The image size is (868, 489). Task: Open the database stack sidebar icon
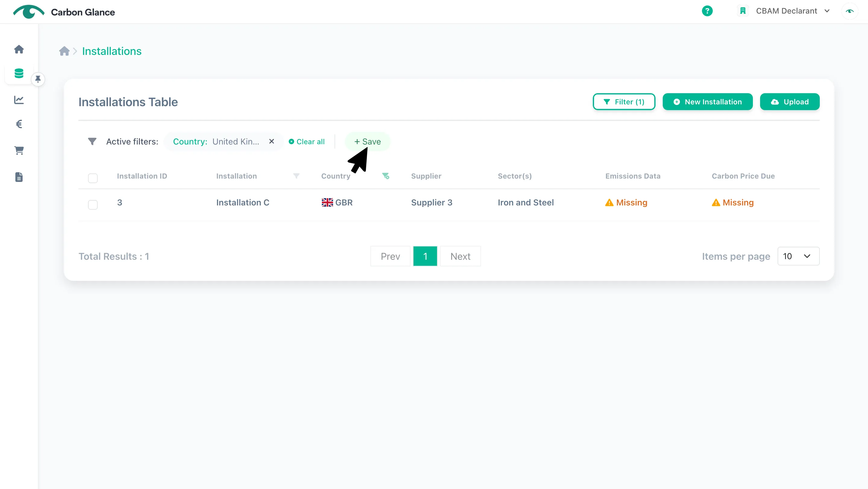tap(19, 73)
